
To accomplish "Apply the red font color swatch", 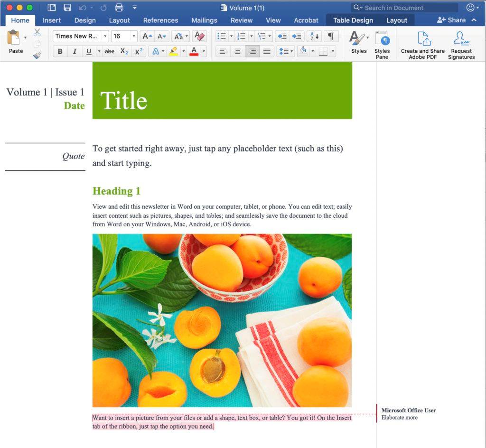I will point(194,51).
